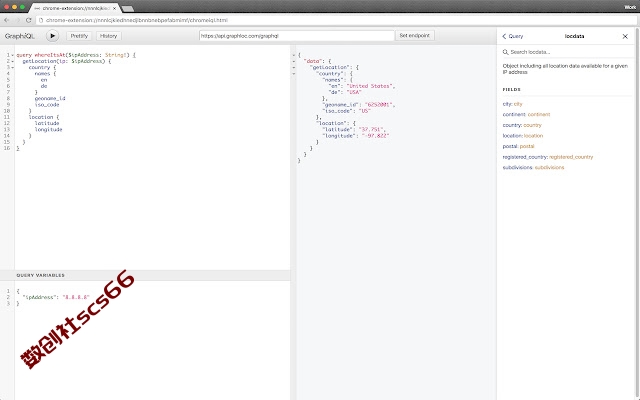640x400 pixels.
Task: Open the History panel
Action: point(109,36)
